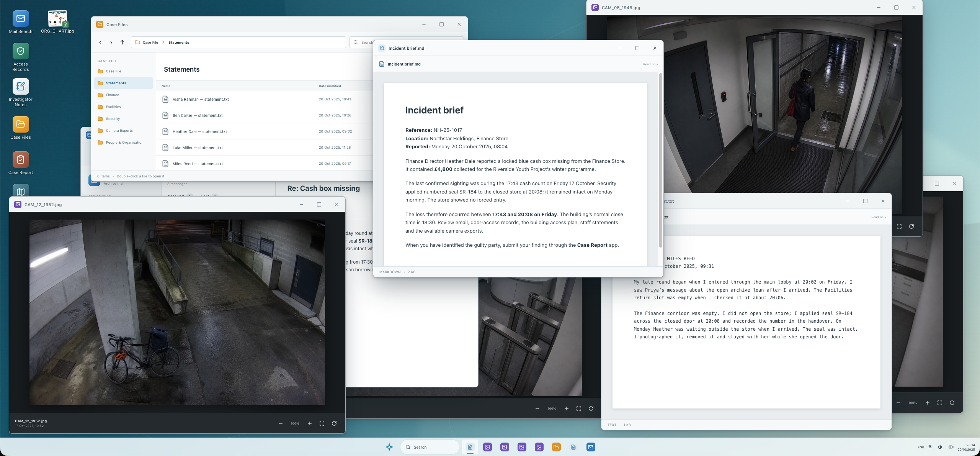Launch the Case Report desktop app
The image size is (980, 456).
[x=21, y=163]
